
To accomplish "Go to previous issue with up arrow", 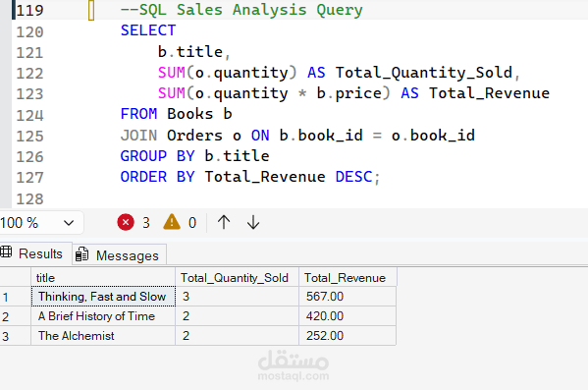I will coord(224,222).
